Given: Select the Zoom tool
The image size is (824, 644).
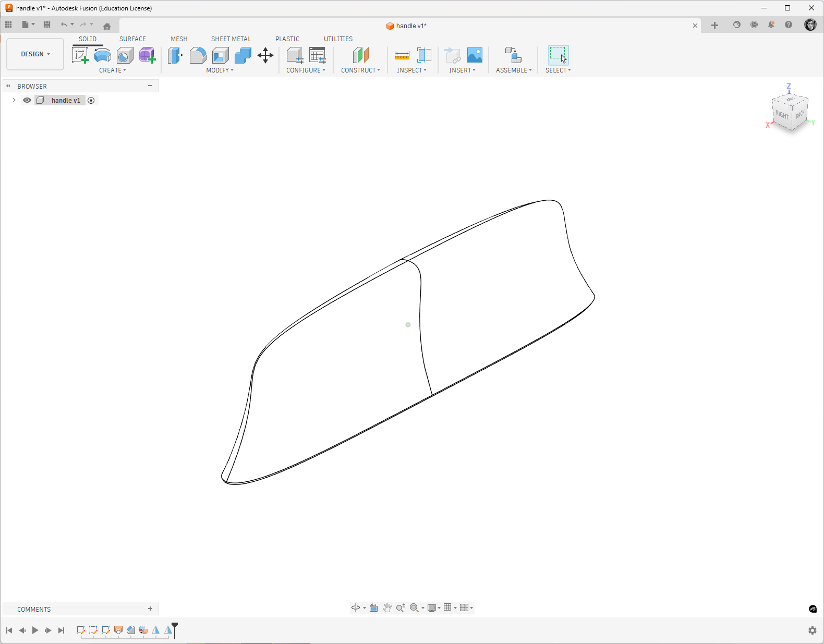Looking at the screenshot, I should pos(401,607).
